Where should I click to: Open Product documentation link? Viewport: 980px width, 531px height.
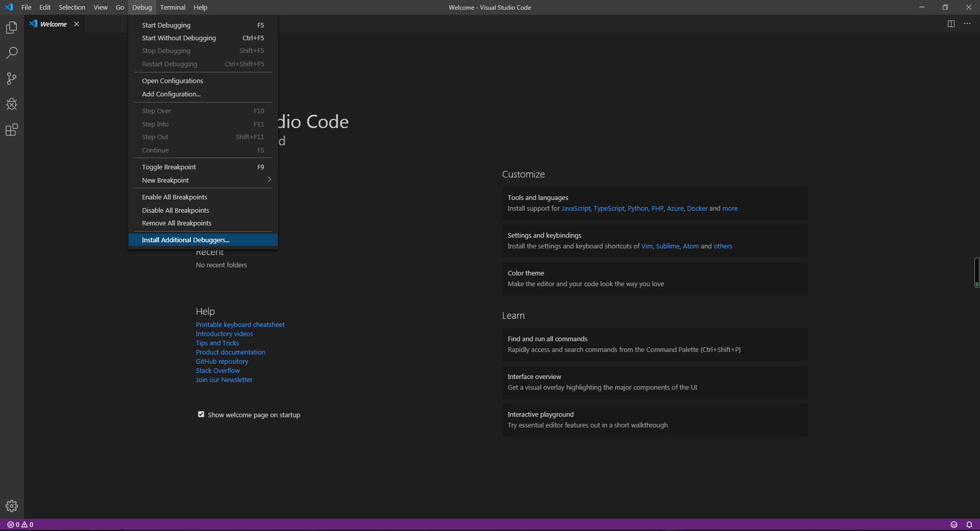tap(231, 352)
